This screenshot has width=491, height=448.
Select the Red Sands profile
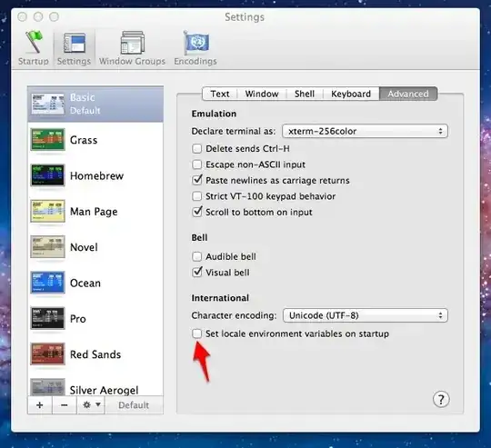click(95, 354)
